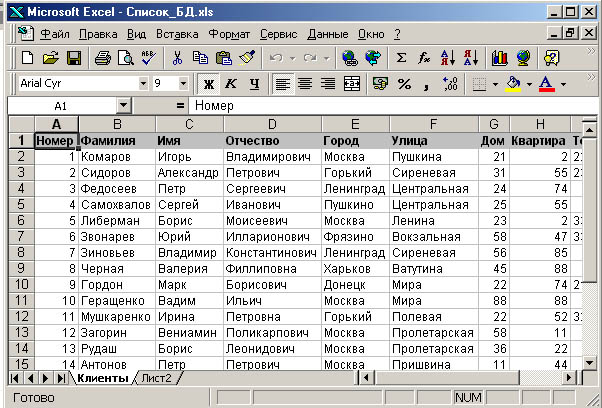Open the Paste Function fx wizard

click(424, 58)
